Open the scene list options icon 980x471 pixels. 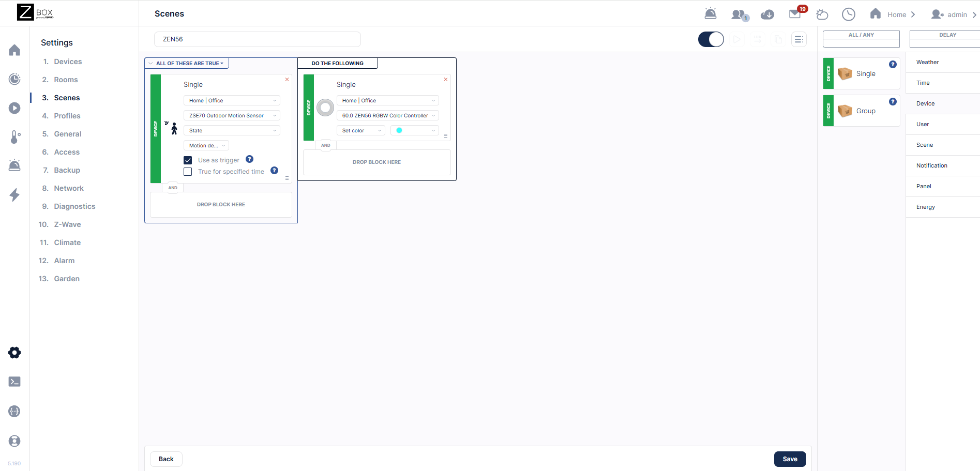coord(799,39)
